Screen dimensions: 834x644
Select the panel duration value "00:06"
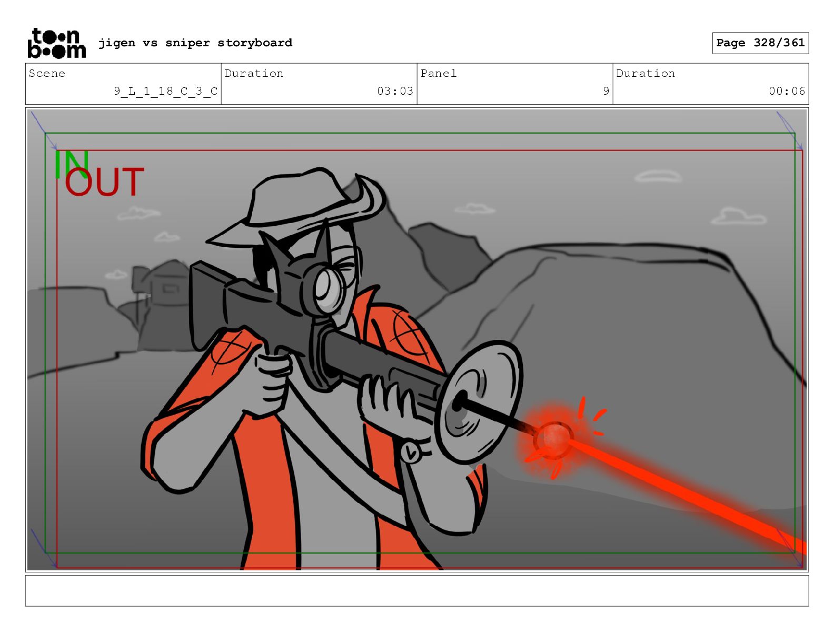(787, 91)
